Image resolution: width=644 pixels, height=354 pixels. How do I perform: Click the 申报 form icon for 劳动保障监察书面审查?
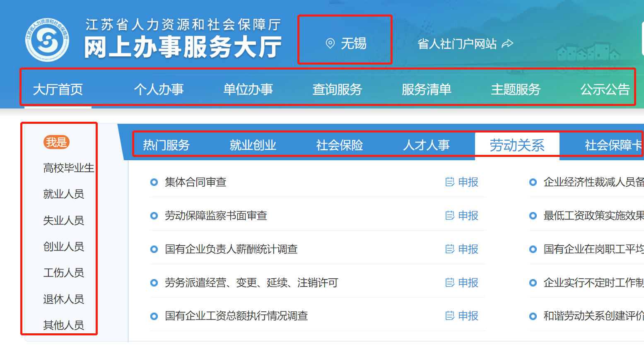tap(449, 216)
